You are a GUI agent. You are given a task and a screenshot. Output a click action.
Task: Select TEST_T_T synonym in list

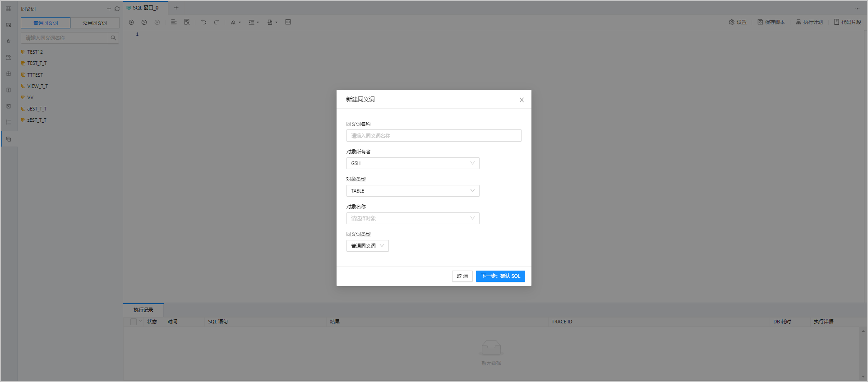[x=37, y=63]
